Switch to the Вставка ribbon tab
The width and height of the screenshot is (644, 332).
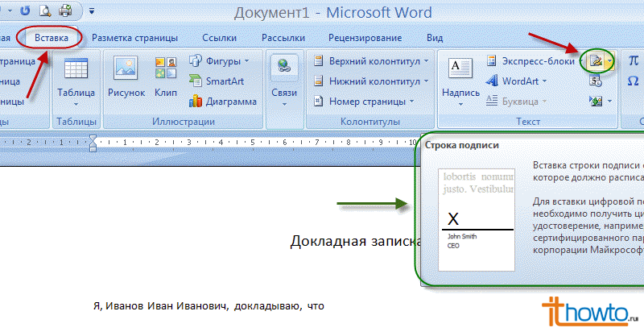click(x=52, y=38)
